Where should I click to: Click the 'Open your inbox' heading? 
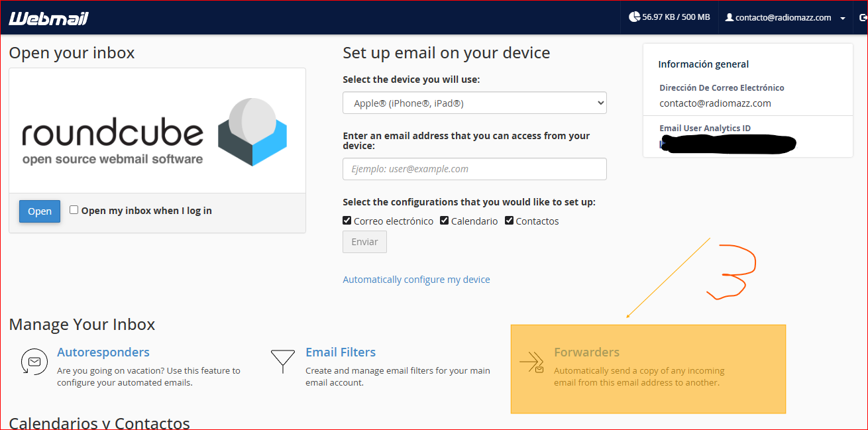tap(72, 53)
